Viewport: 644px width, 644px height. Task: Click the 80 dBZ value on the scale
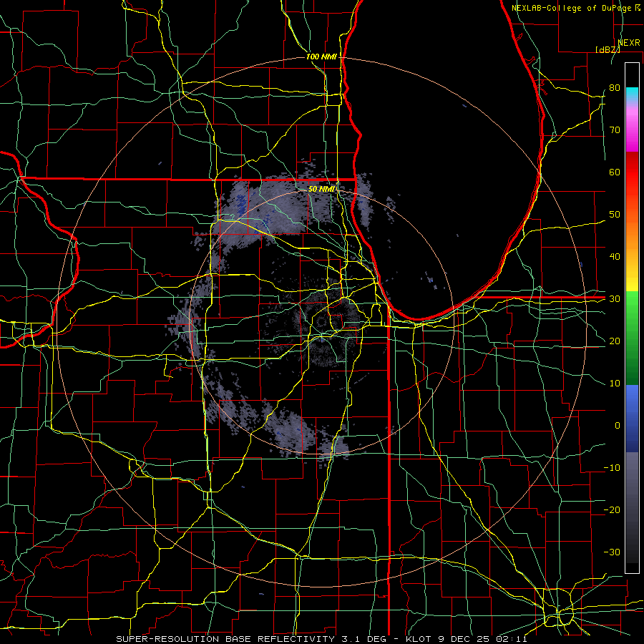pyautogui.click(x=615, y=87)
